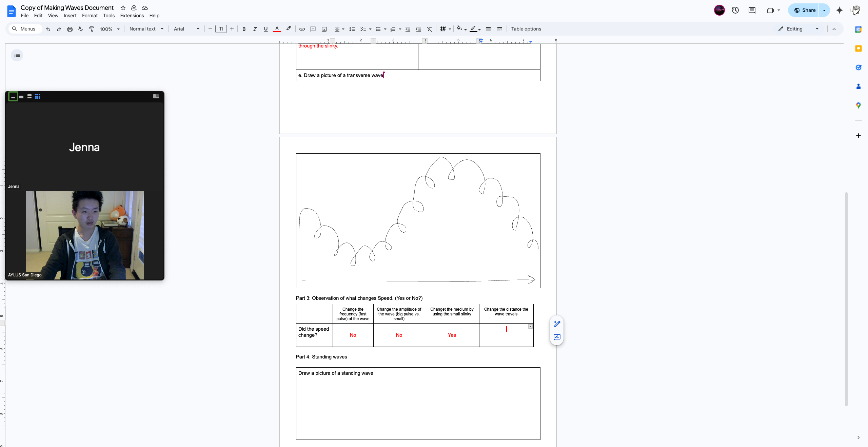
Task: Increase the paragraph indent
Action: (x=419, y=29)
